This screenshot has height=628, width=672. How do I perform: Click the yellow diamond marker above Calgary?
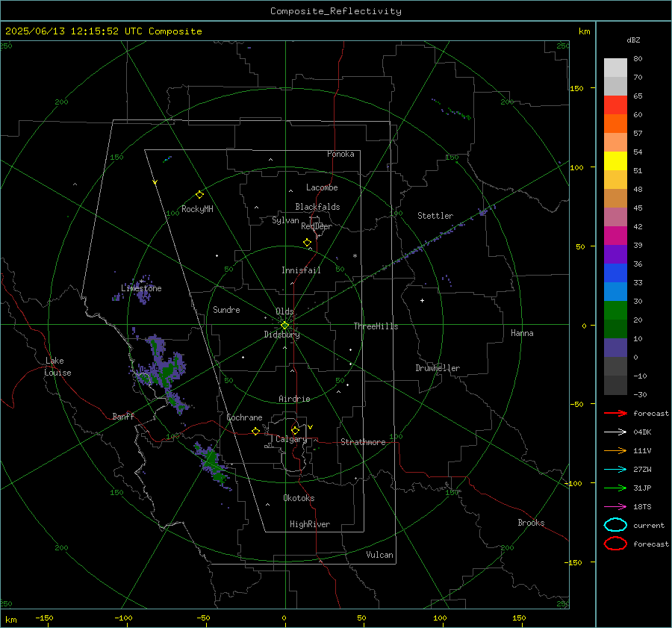click(x=295, y=430)
